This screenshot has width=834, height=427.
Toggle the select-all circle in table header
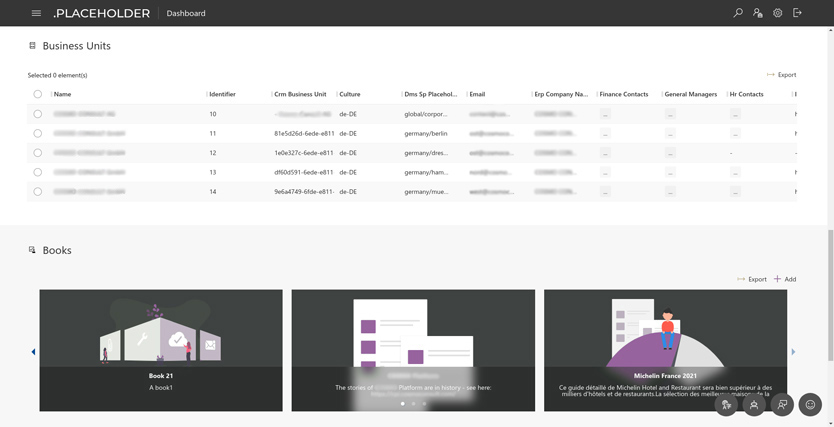38,94
